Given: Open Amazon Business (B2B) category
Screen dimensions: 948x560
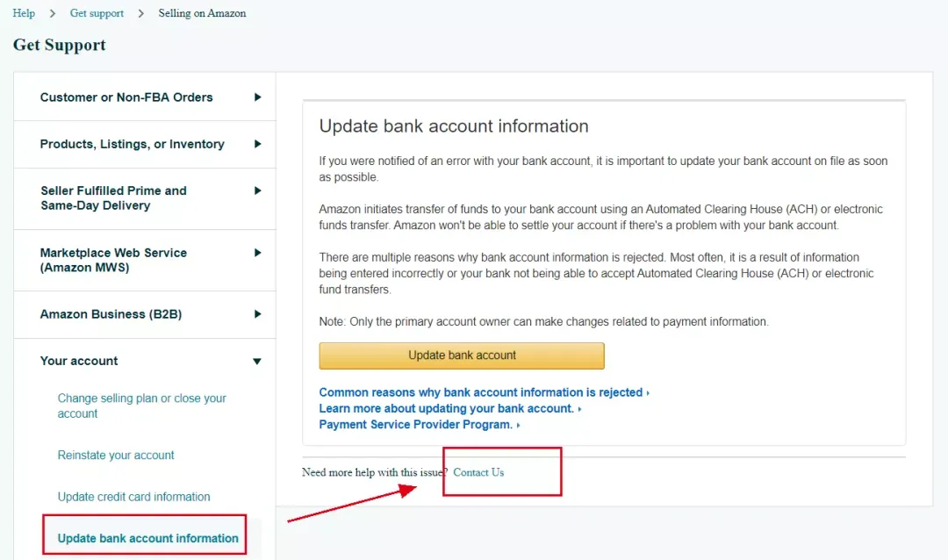Looking at the screenshot, I should (111, 314).
